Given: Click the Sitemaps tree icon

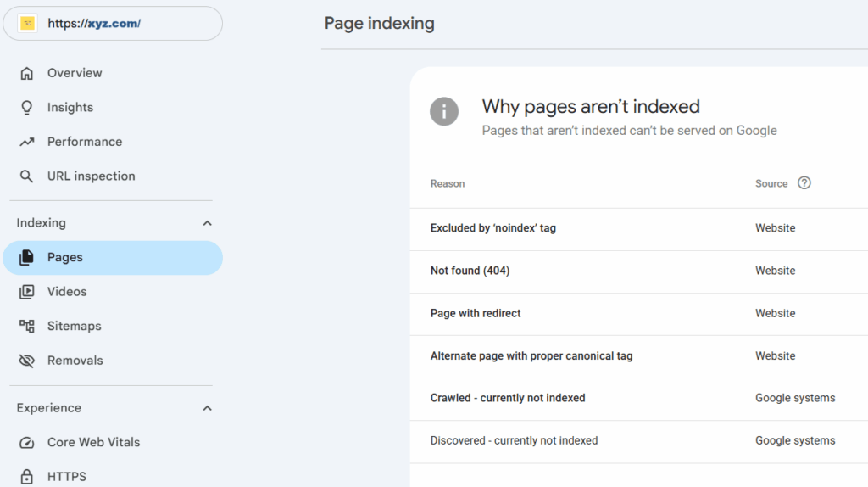Looking at the screenshot, I should [26, 327].
